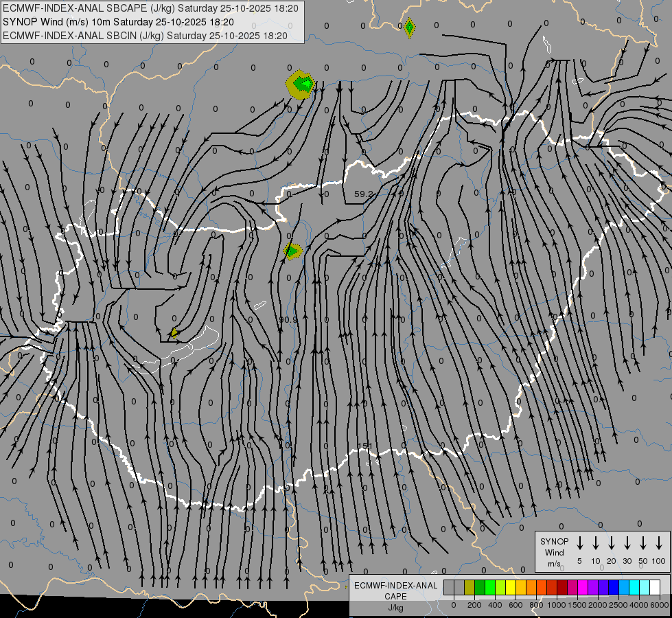Click the 800 tick label under the color bar
This screenshot has width=672, height=618.
pos(536,605)
